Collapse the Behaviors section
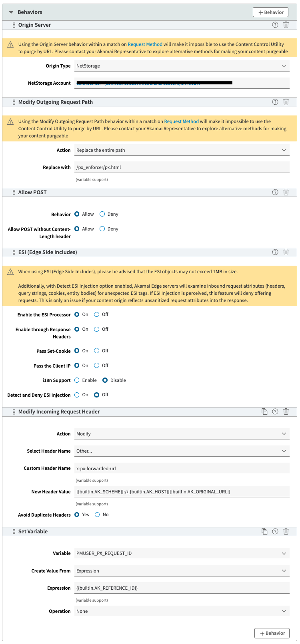Image resolution: width=300 pixels, height=644 pixels. coord(11,12)
